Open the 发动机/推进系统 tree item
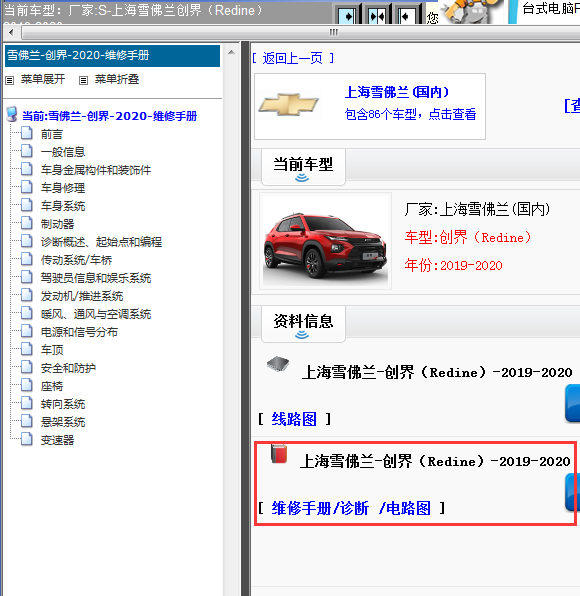Viewport: 580px width, 596px height. [82, 296]
